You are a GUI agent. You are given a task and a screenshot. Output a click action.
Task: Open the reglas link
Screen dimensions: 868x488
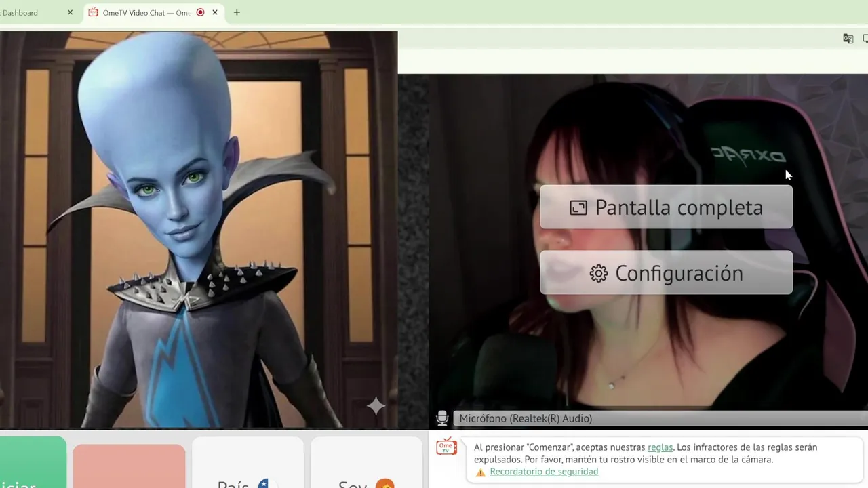point(660,447)
